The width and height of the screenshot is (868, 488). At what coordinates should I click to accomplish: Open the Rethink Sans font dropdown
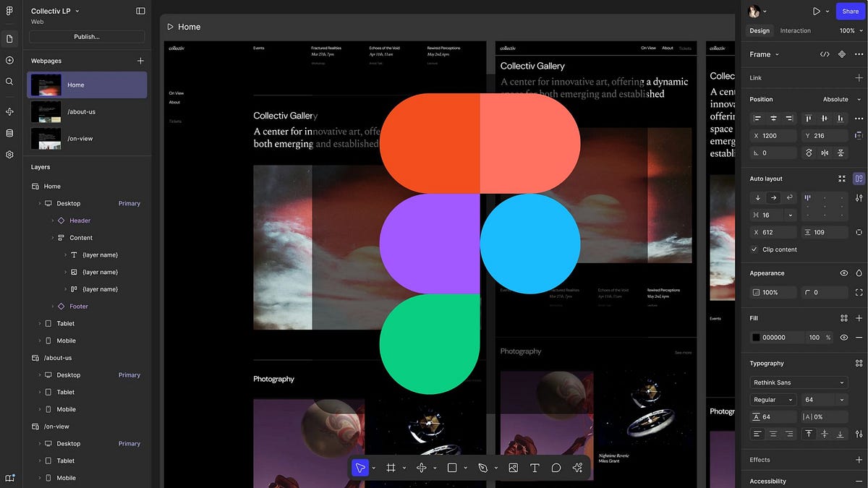tap(799, 382)
